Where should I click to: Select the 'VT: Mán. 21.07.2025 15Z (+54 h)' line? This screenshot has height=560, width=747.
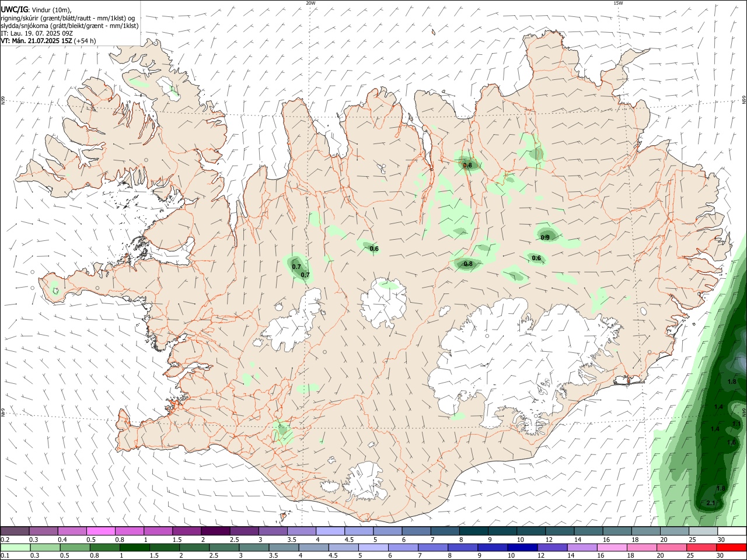click(48, 41)
